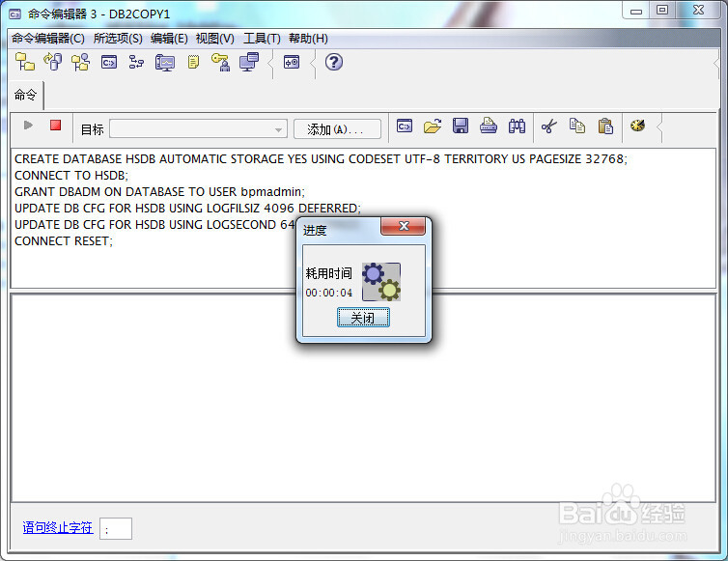Screen dimensions: 728x561
Task: Click the Cut scissors icon
Action: 548,126
